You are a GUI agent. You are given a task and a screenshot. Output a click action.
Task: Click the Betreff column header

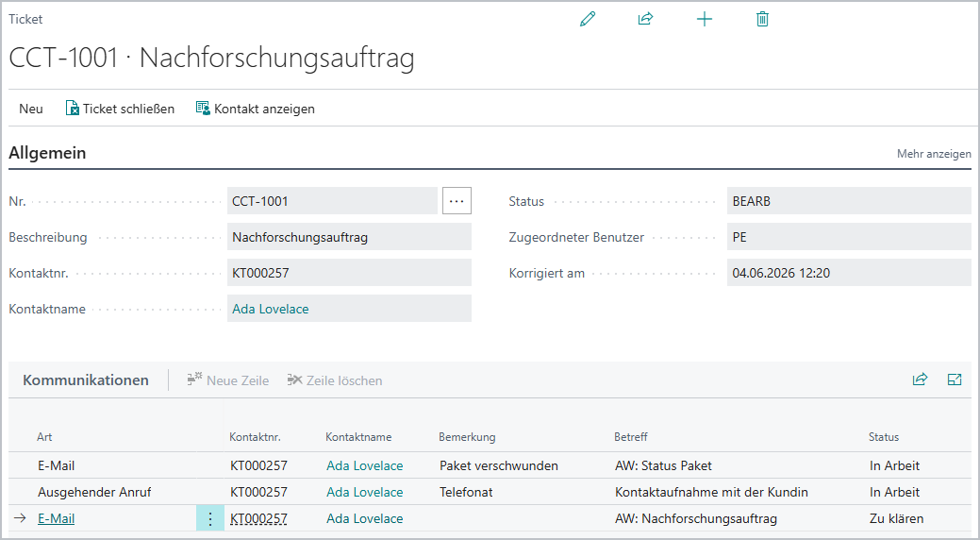point(631,437)
